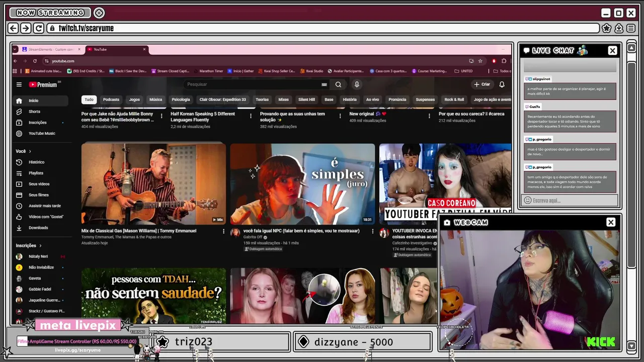Image resolution: width=644 pixels, height=362 pixels.
Task: Open Seus filmes in the sidebar
Action: point(40,195)
